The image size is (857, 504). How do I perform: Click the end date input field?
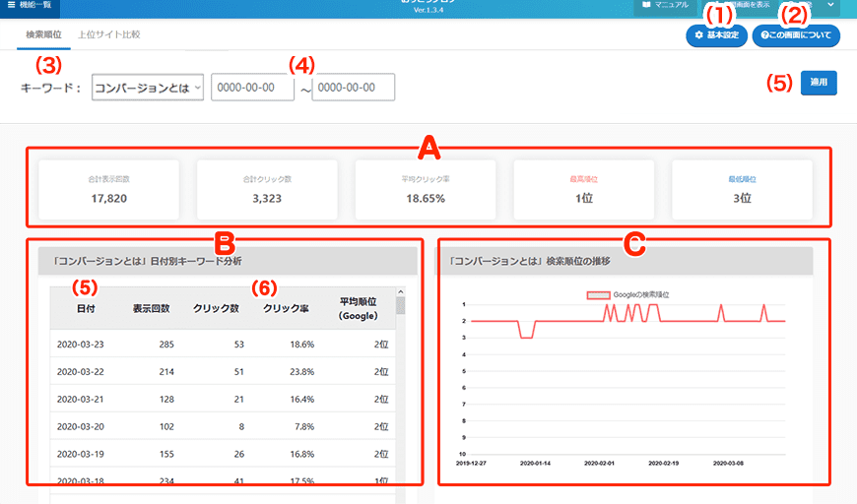[353, 88]
